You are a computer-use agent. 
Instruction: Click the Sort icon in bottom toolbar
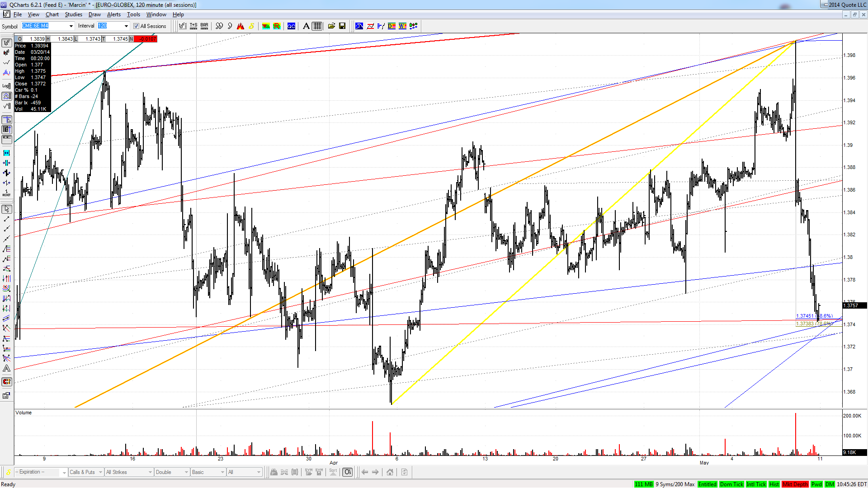(x=333, y=472)
